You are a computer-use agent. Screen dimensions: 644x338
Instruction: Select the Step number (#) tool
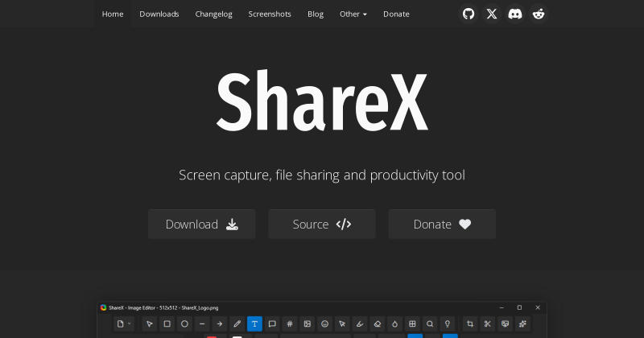point(290,324)
